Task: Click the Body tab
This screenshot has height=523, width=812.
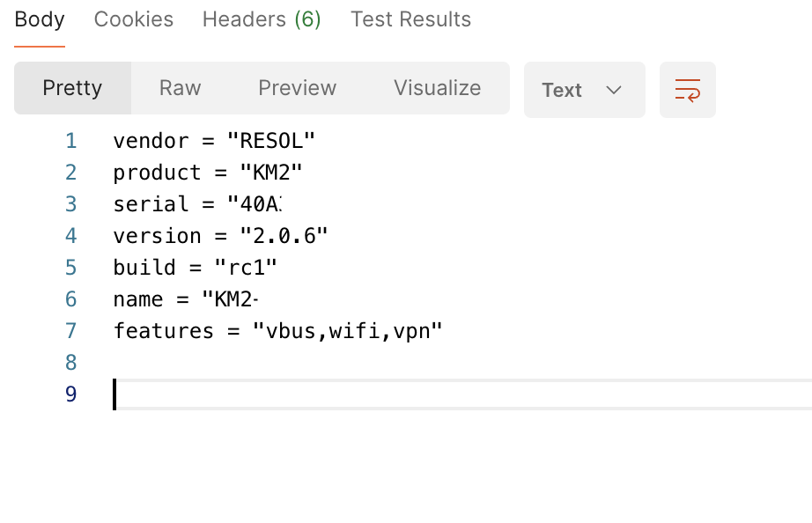Action: click(x=40, y=19)
